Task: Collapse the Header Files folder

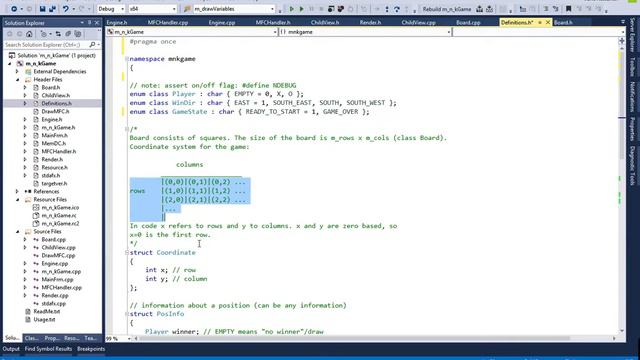Action: (x=17, y=80)
